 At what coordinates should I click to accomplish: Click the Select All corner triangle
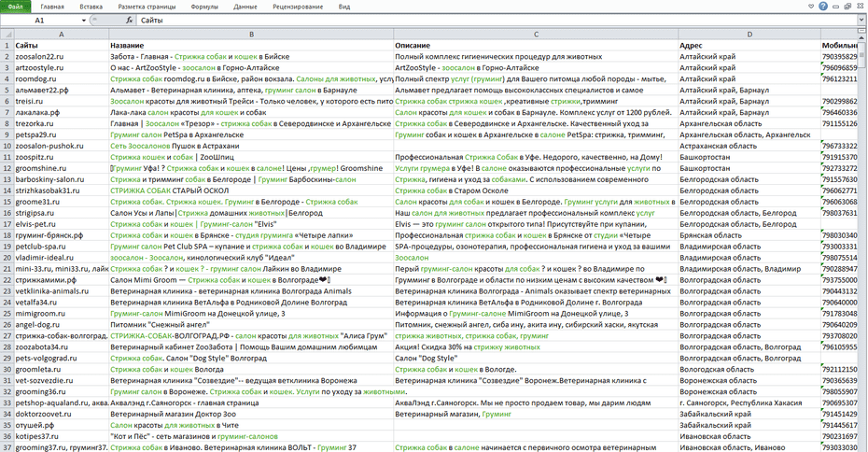(x=7, y=35)
